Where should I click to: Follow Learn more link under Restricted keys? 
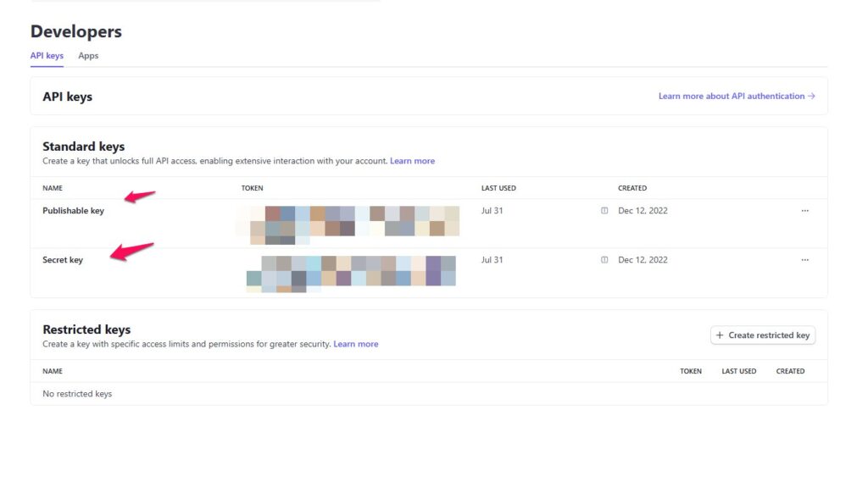pyautogui.click(x=356, y=344)
